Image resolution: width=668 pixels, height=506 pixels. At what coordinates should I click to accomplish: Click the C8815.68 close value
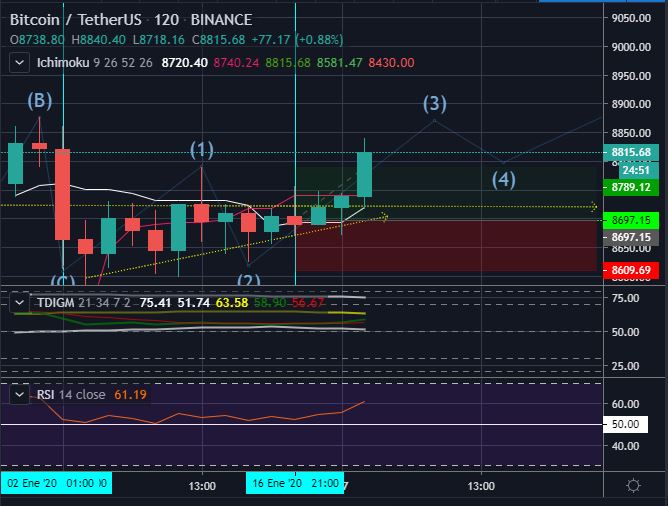(219, 40)
